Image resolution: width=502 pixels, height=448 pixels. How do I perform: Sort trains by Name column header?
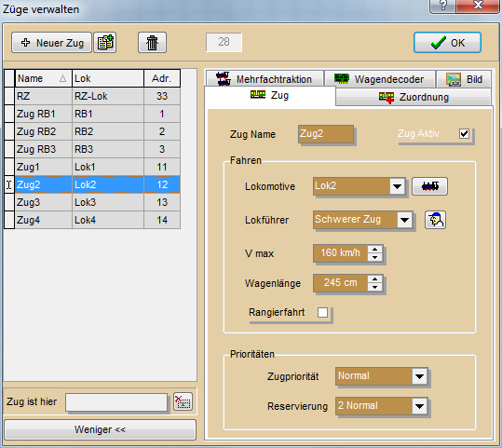pyautogui.click(x=43, y=78)
